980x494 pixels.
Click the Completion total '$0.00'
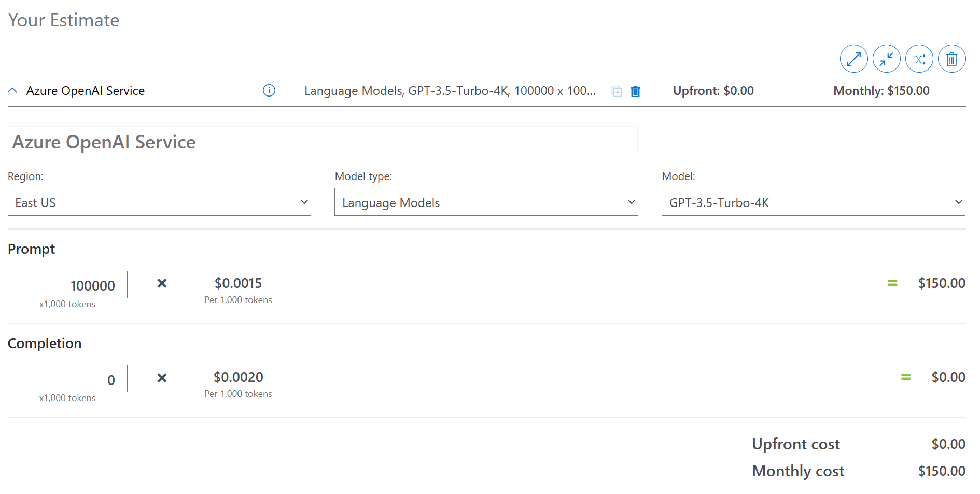[x=948, y=377]
